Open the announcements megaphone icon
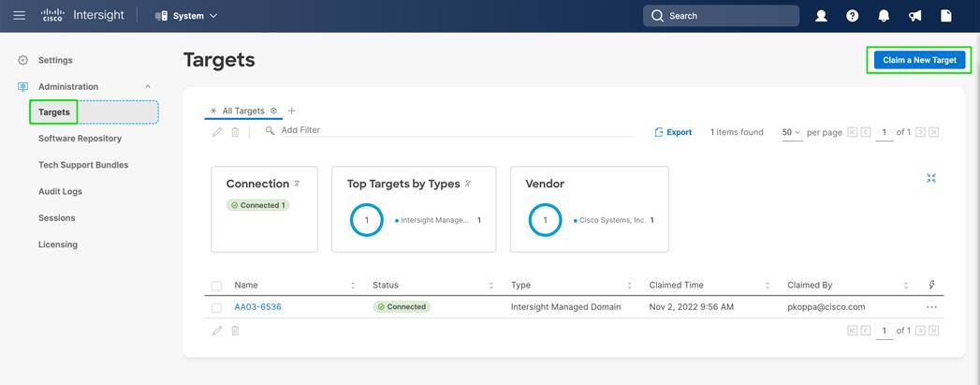 pyautogui.click(x=915, y=16)
